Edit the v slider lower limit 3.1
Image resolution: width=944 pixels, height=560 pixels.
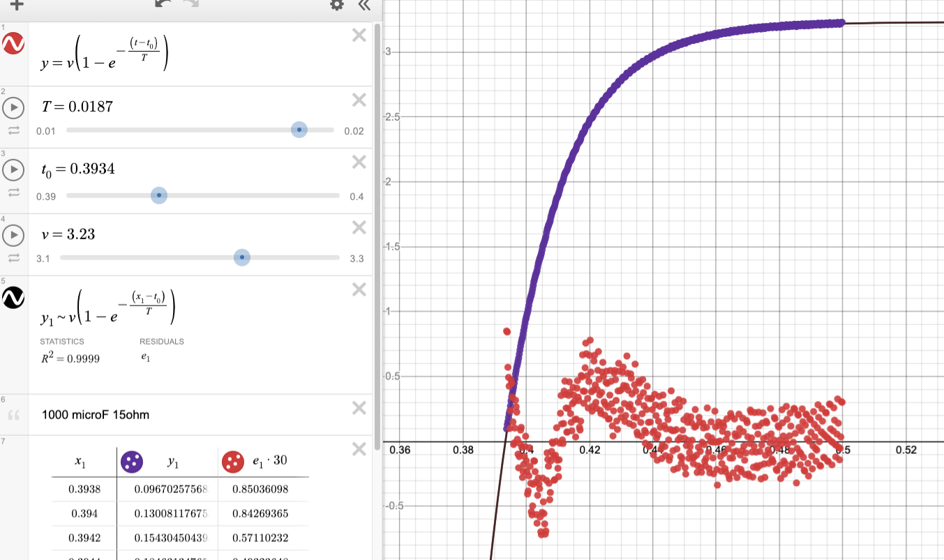coord(43,259)
